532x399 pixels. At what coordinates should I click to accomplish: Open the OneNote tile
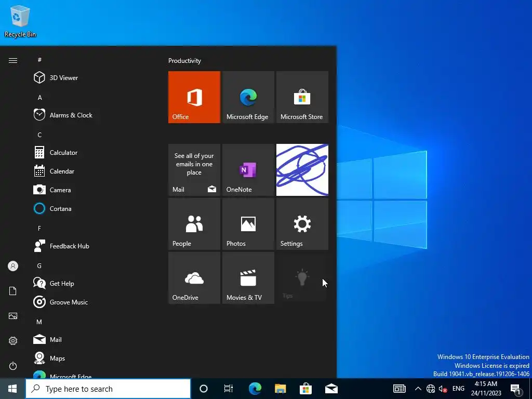248,170
